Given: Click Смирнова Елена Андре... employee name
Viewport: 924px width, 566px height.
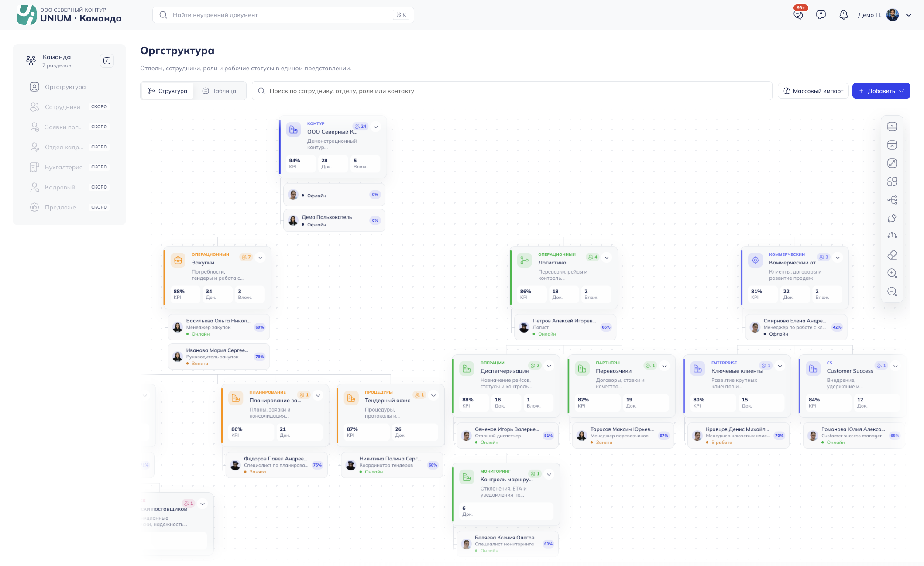Looking at the screenshot, I should click(x=795, y=321).
